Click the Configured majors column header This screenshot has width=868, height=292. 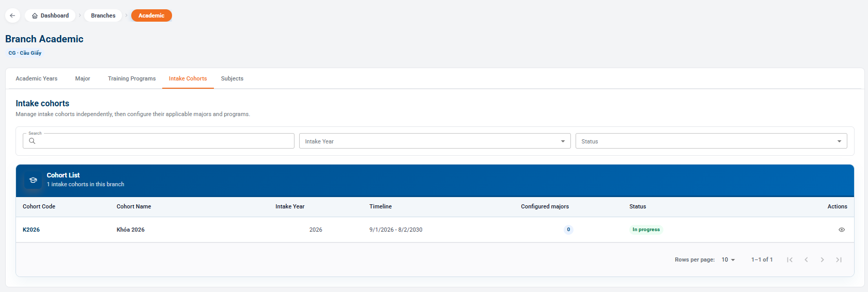point(545,206)
